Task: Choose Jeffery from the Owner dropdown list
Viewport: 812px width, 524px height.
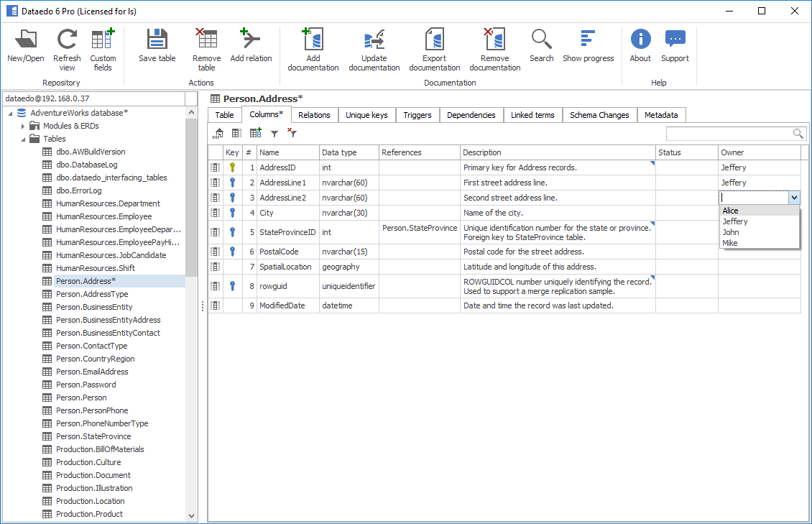Action: pyautogui.click(x=735, y=221)
